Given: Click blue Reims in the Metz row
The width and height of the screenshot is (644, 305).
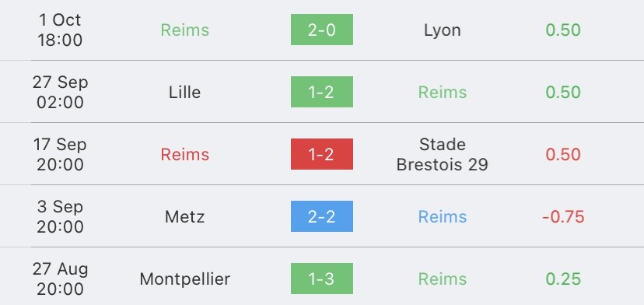Looking at the screenshot, I should [x=443, y=216].
